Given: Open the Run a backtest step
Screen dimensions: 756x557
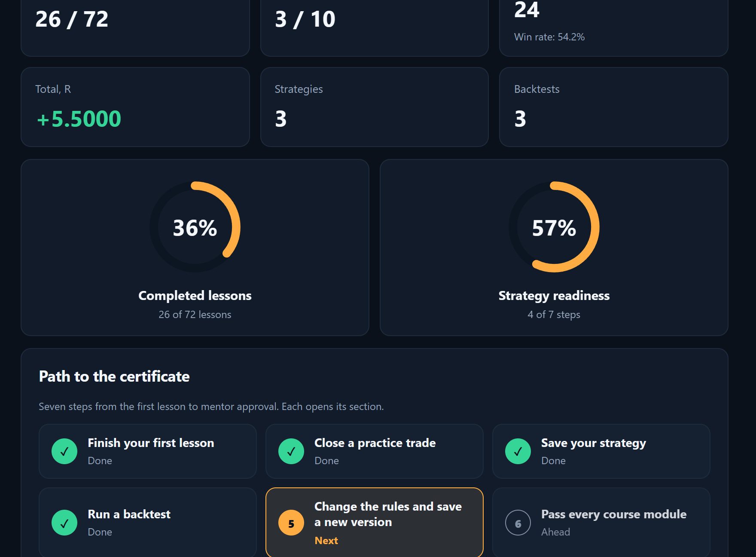Looking at the screenshot, I should click(148, 523).
